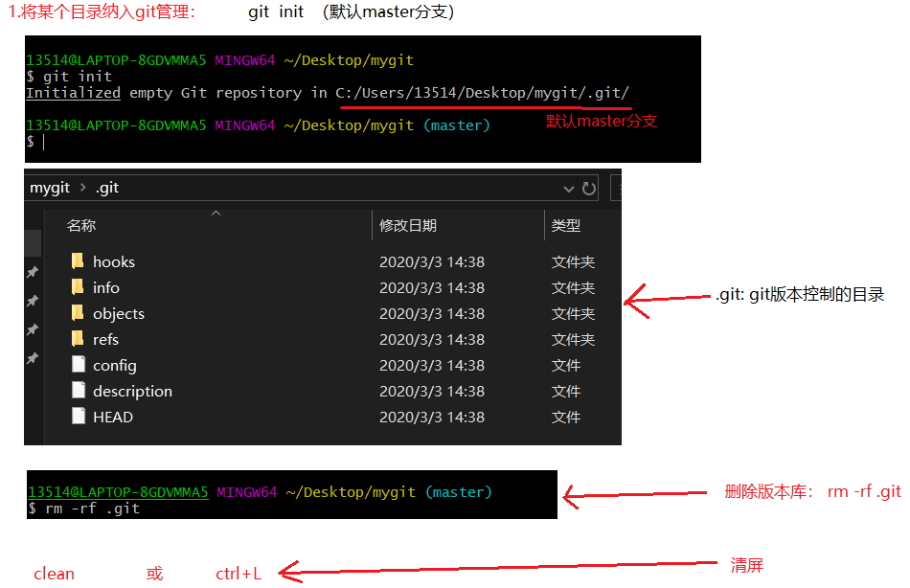Click the 名称 column header
This screenshot has width=910, height=588.
[81, 226]
